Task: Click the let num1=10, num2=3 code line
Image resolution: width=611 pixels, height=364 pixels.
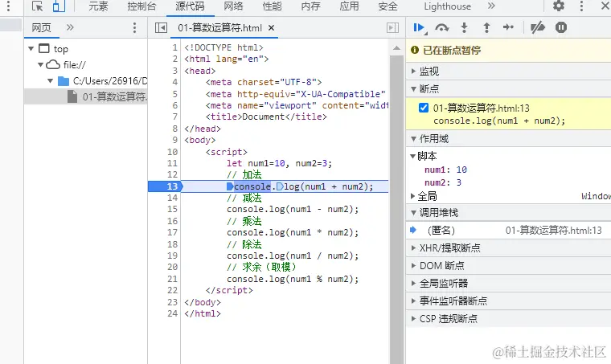Action: (279, 163)
